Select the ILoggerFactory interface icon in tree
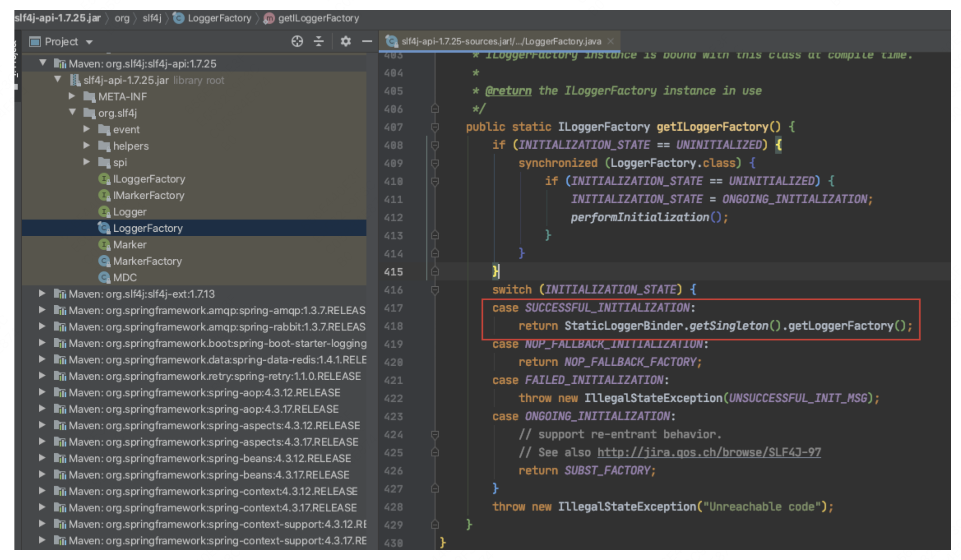Viewport: 961px width, 560px height. coord(104,179)
